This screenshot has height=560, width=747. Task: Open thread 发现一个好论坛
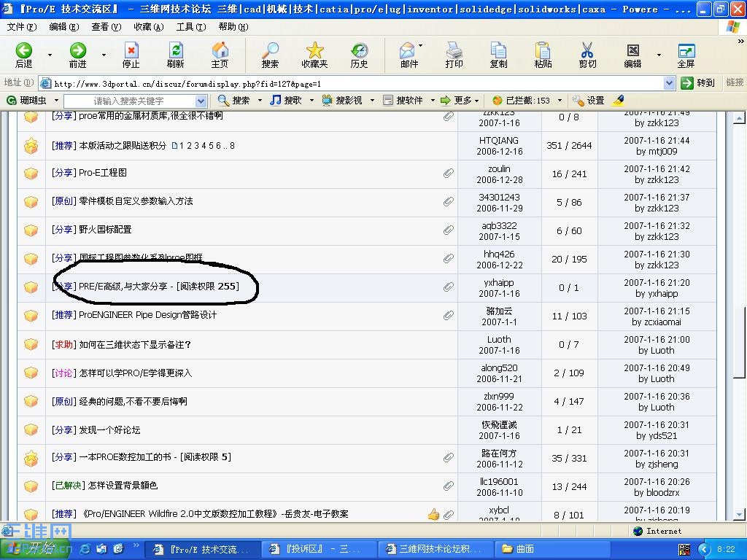click(109, 430)
